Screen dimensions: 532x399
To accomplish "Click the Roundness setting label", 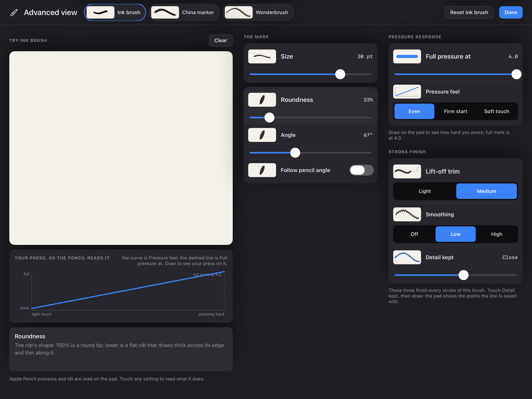I will (x=297, y=100).
